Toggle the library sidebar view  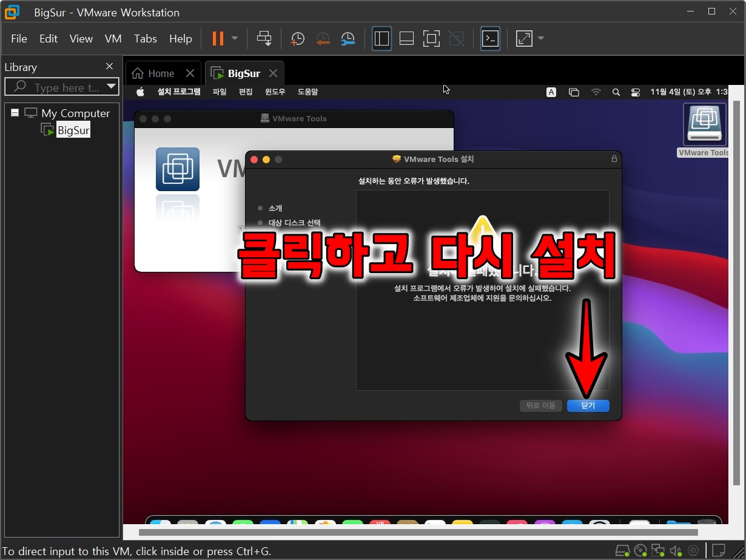click(381, 39)
